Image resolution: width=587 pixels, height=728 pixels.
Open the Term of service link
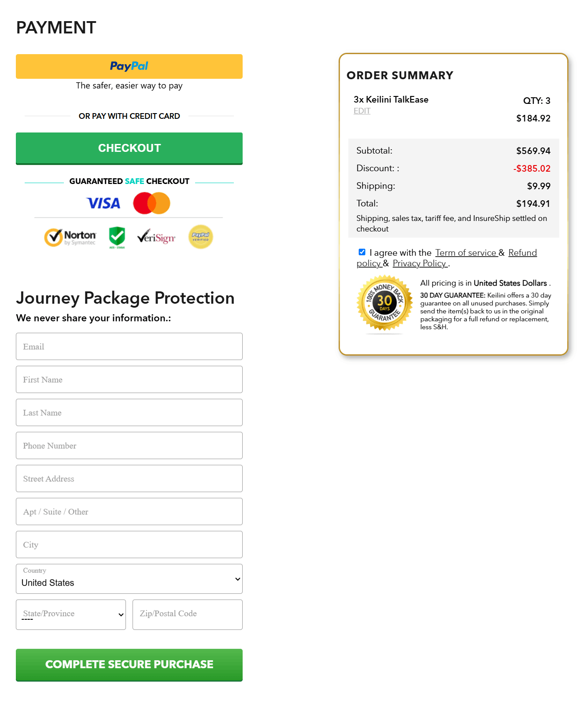[466, 253]
